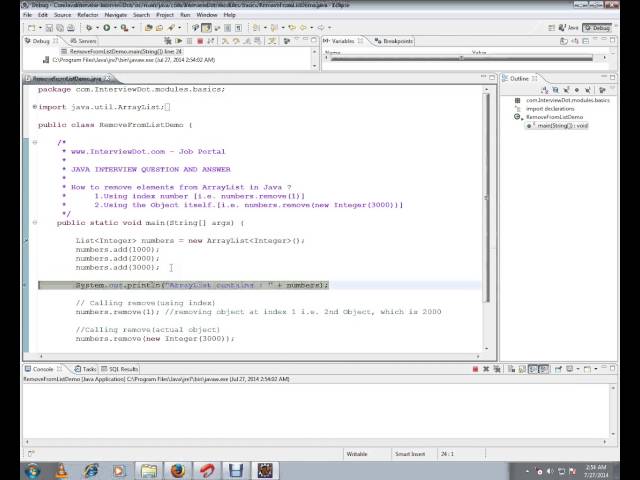This screenshot has height=480, width=640.
Task: Open the External Tools dropdown arrow
Action: point(133,28)
